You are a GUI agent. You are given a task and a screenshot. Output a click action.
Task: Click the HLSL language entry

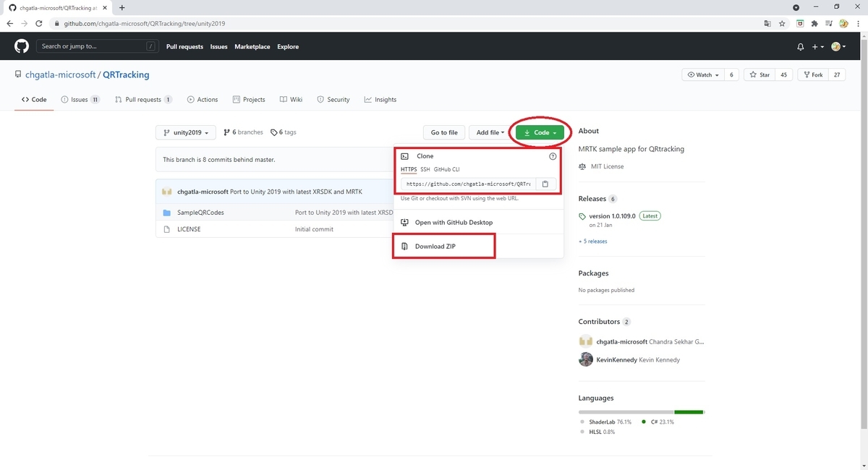602,432
